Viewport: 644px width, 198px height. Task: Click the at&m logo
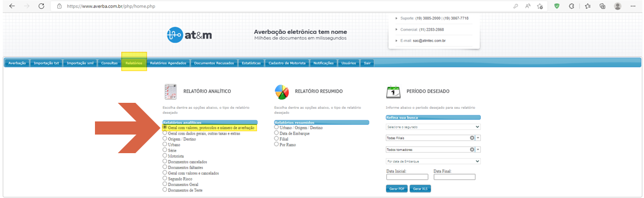pyautogui.click(x=189, y=35)
